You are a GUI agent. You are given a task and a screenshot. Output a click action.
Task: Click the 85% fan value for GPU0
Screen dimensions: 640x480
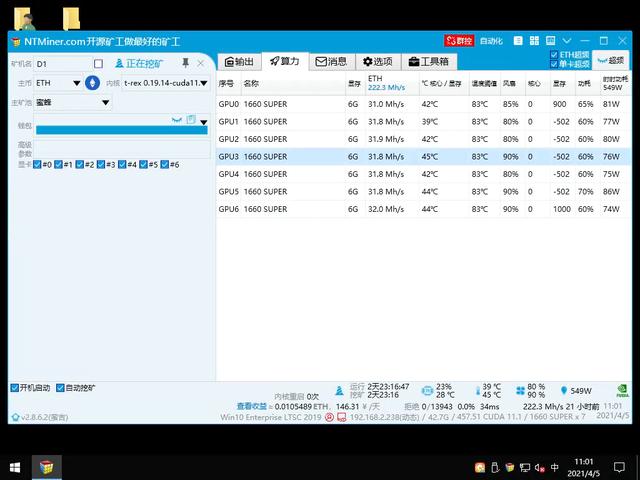(x=510, y=104)
